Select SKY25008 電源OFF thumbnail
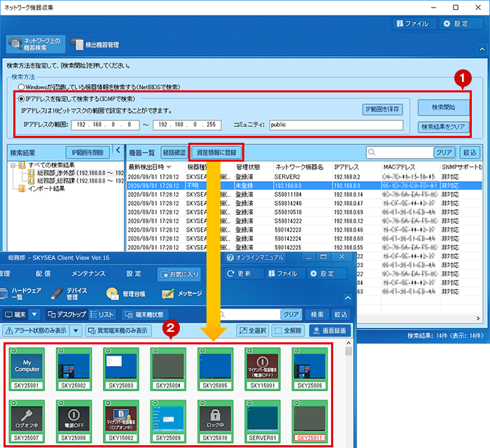Image resolution: width=490 pixels, height=448 pixels. 73,421
